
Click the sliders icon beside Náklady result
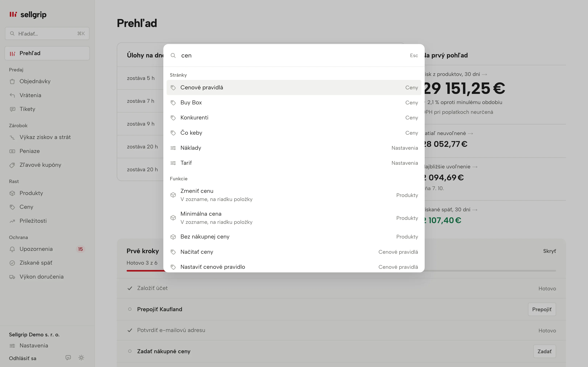(x=173, y=148)
